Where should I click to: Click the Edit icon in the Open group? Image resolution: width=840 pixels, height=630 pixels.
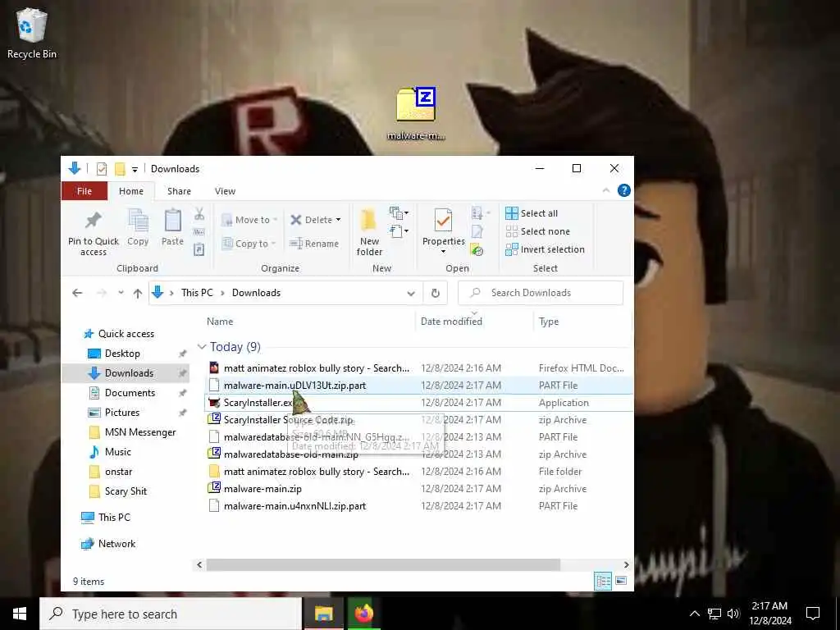477,232
